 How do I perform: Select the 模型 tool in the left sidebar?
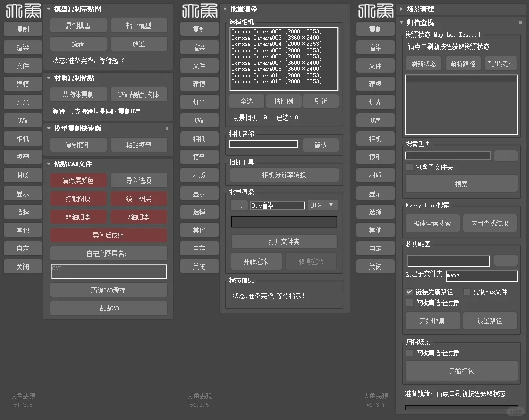pyautogui.click(x=22, y=157)
